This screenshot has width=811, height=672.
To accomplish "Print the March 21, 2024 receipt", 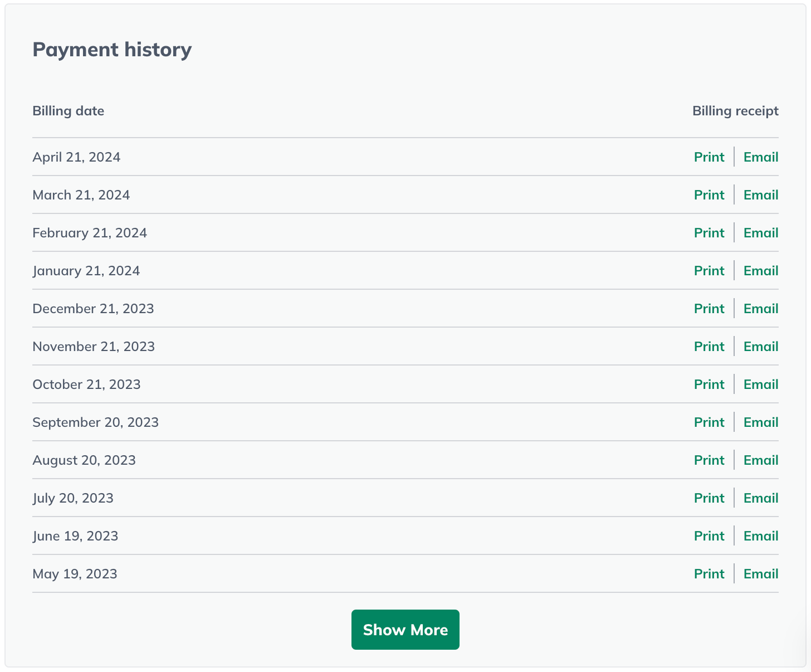I will click(709, 195).
